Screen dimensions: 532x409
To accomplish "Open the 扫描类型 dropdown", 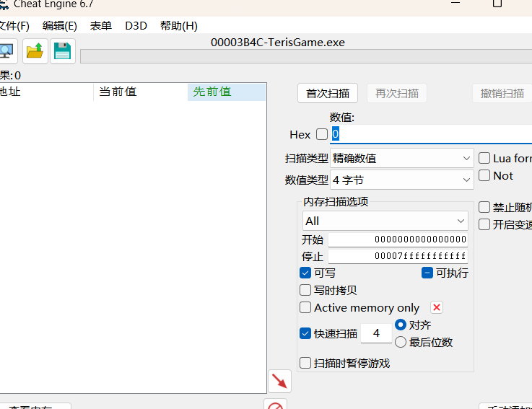I will [x=401, y=158].
